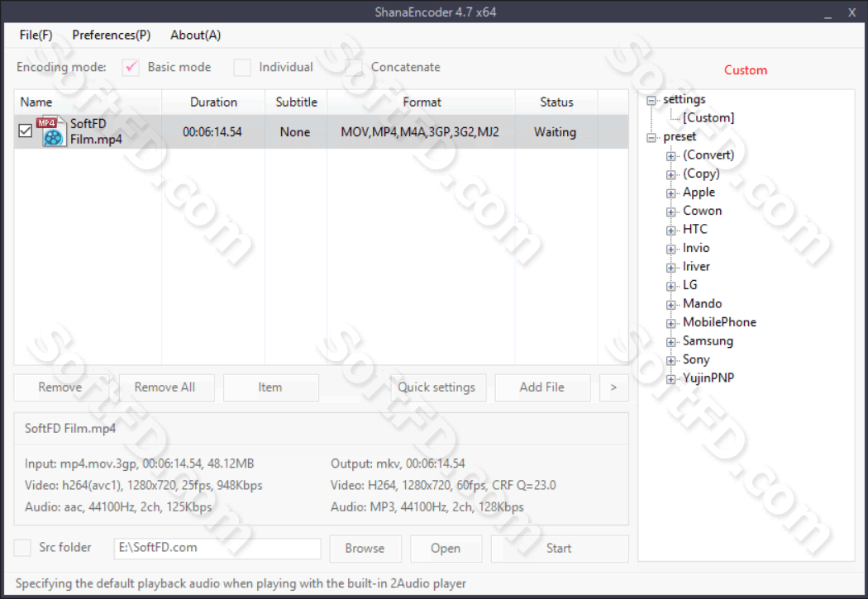868x599 pixels.
Task: Uncheck the SoftFD Film.mp4 row checkbox
Action: click(25, 131)
